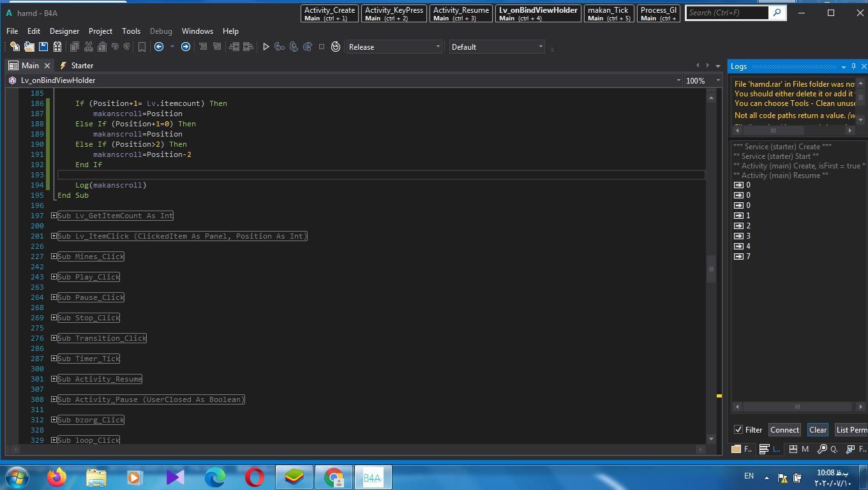868x490 pixels.
Task: Click search magnifier icon in Search box
Action: pyautogui.click(x=777, y=12)
